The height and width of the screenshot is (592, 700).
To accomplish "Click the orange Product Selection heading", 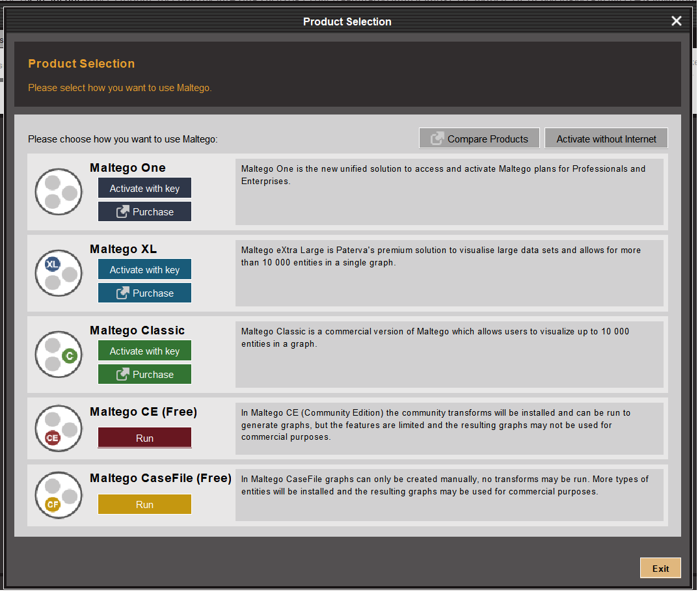I will click(82, 64).
